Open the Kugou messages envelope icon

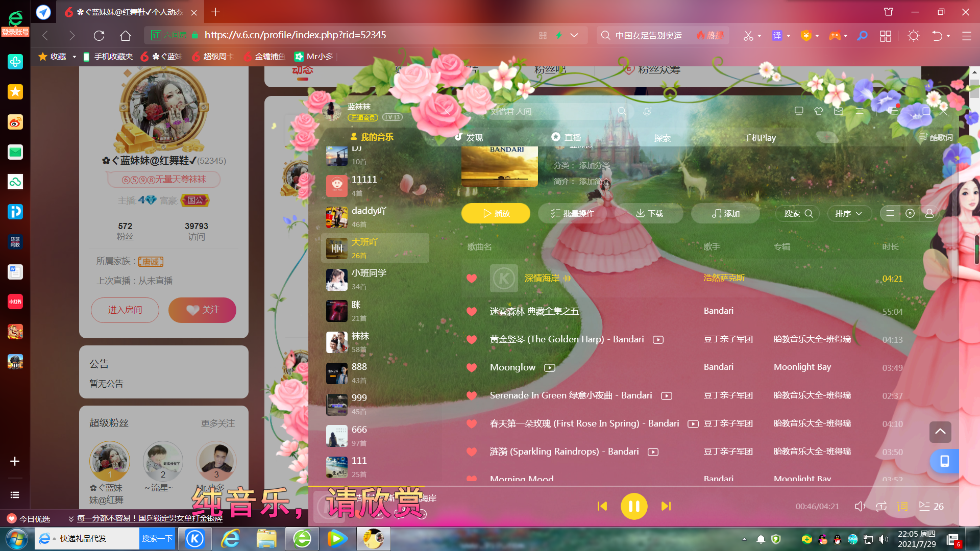pos(839,111)
